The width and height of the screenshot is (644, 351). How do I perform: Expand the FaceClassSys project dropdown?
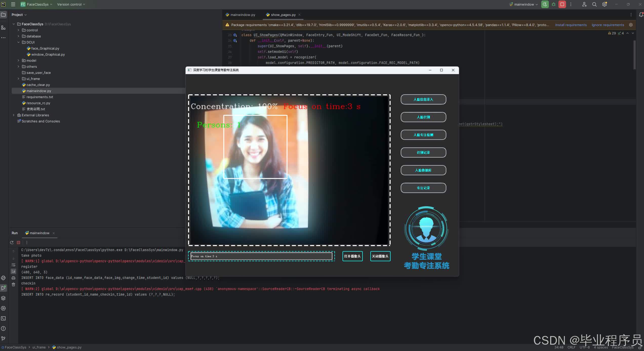click(36, 4)
